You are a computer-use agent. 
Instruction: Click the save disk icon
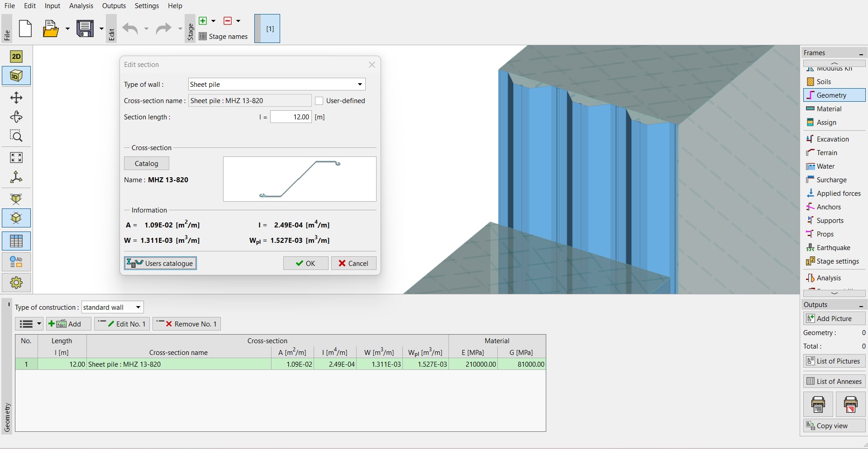pyautogui.click(x=85, y=29)
